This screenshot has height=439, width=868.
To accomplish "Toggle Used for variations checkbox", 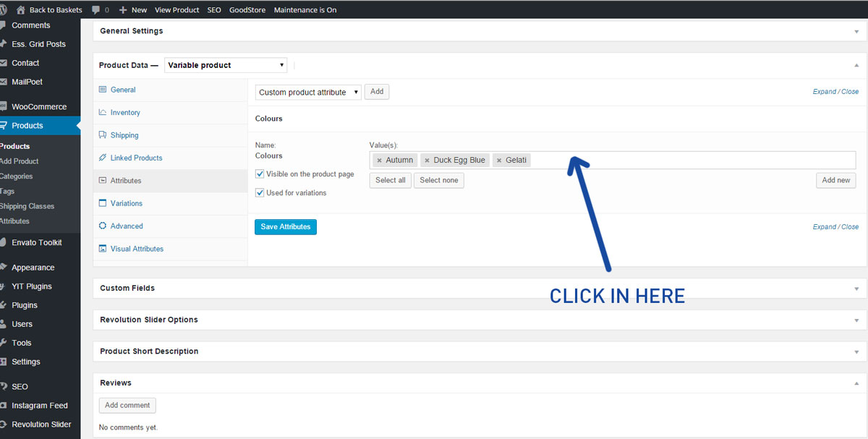I will click(x=260, y=193).
